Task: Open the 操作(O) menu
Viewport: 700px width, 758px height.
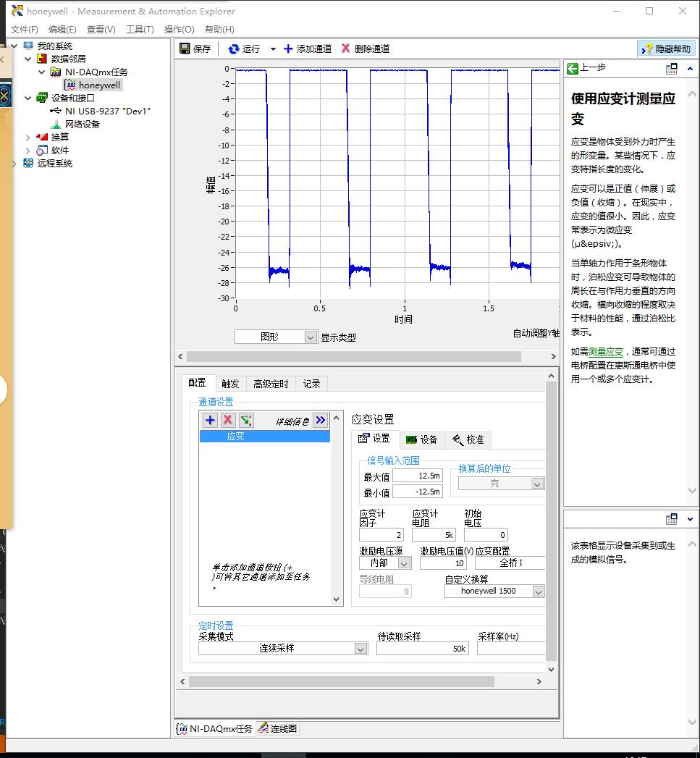Action: (x=179, y=30)
